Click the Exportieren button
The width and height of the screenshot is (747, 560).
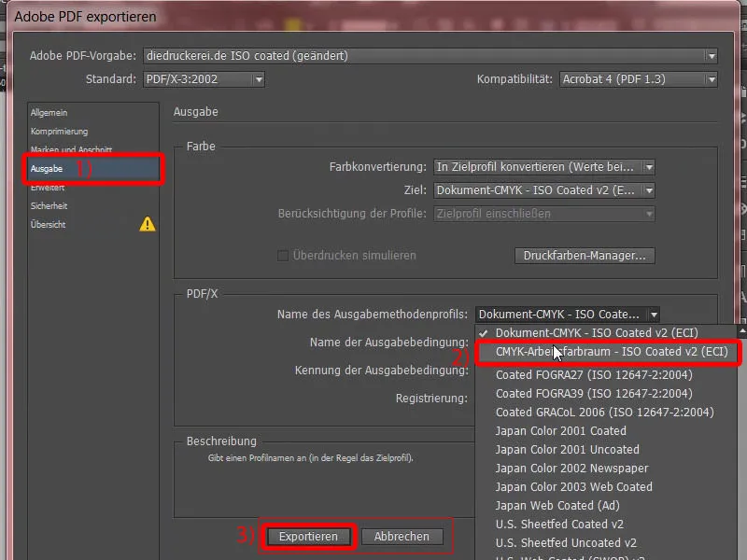click(308, 537)
